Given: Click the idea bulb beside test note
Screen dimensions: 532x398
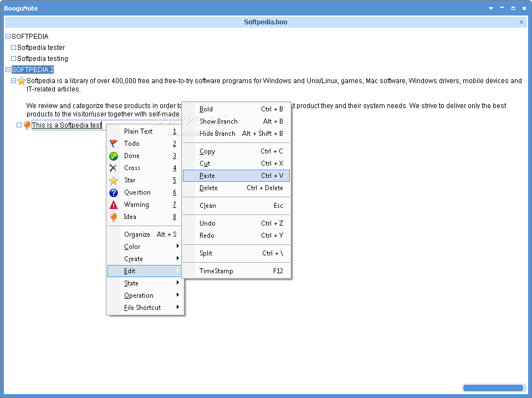Looking at the screenshot, I should pyautogui.click(x=27, y=125).
